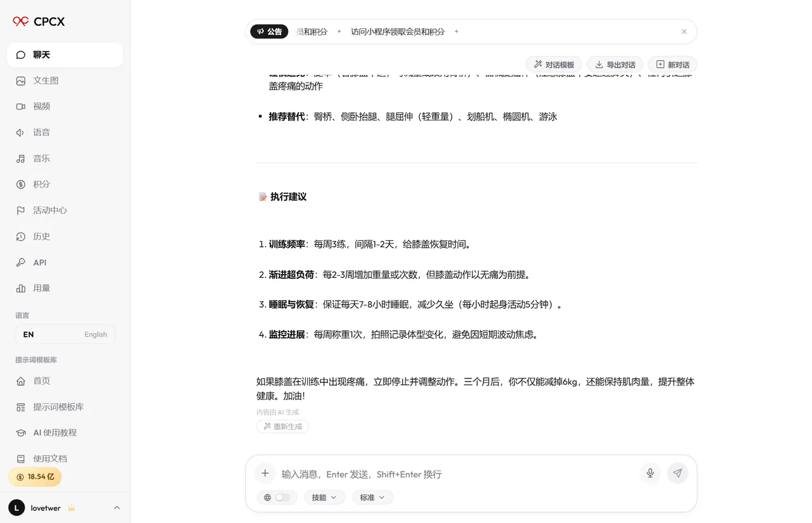Viewport: 812px width, 523px height.
Task: Click 重新生成 to regenerate reply
Action: pyautogui.click(x=283, y=427)
